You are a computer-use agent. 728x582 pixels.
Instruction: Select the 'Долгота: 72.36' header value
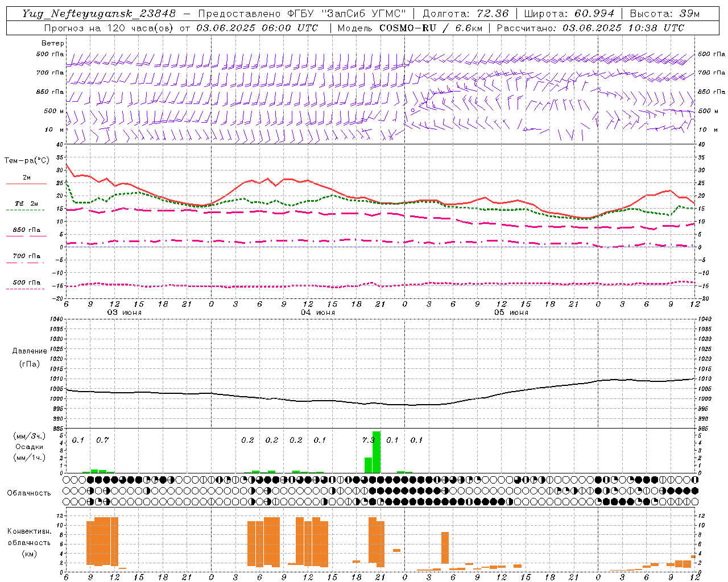(465, 14)
